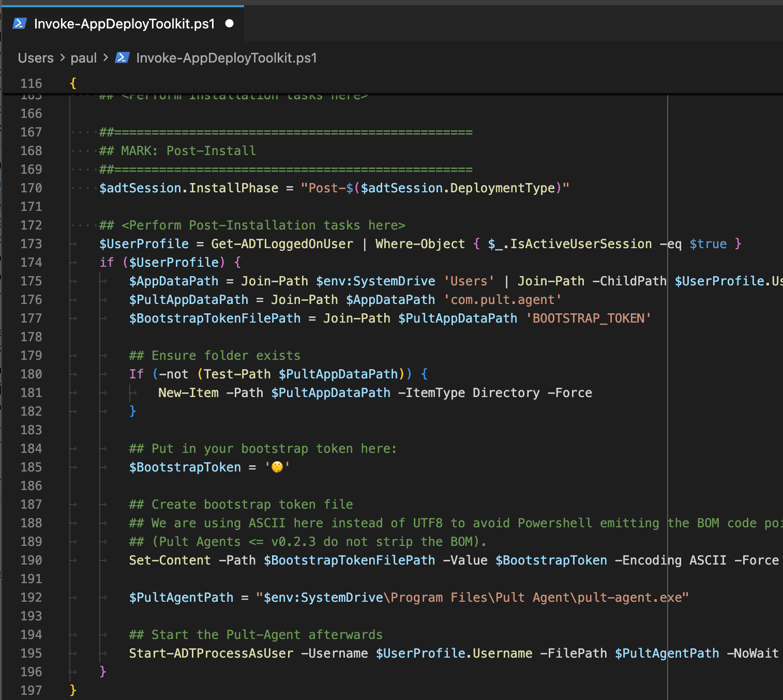The height and width of the screenshot is (700, 783).
Task: Click $UserProfile.Username on line 195
Action: point(454,653)
